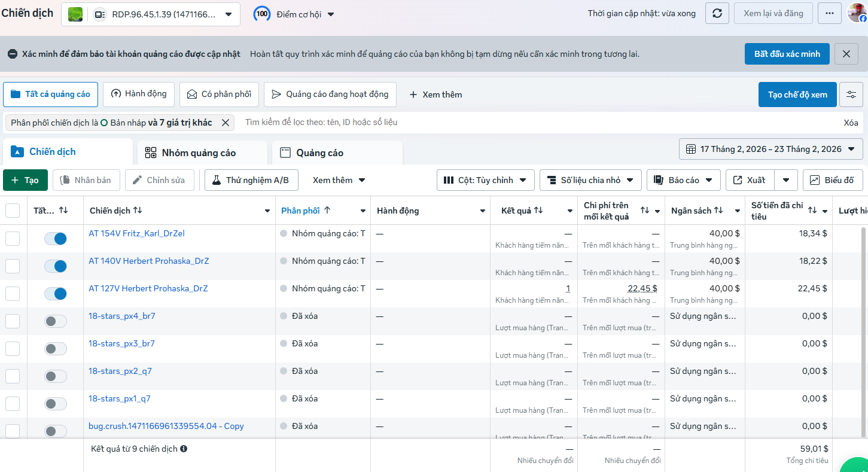The width and height of the screenshot is (868, 472).
Task: Select Quảng cáo đang hoạt động view
Action: coord(330,95)
